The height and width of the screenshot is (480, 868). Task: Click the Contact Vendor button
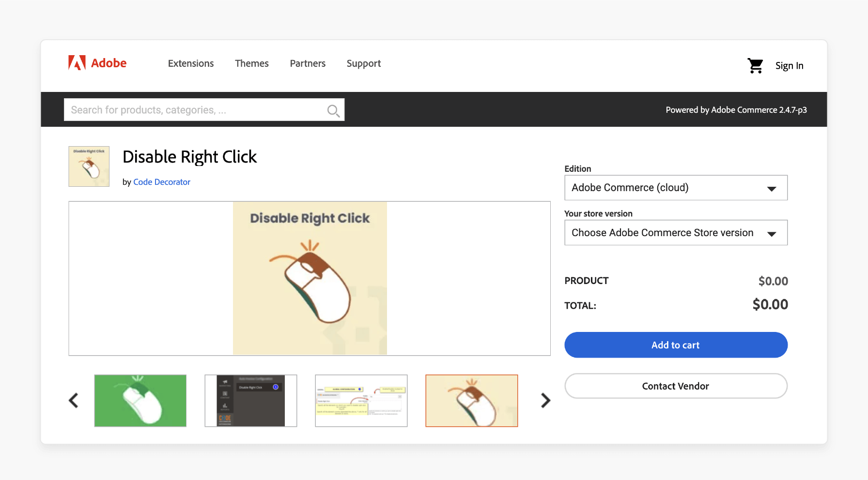[676, 386]
